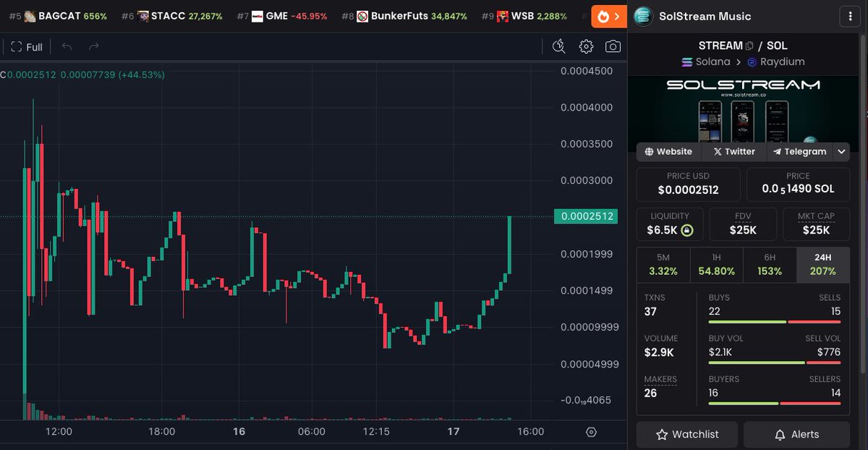This screenshot has height=450, width=868.
Task: Undo the last chart action
Action: pos(67,47)
